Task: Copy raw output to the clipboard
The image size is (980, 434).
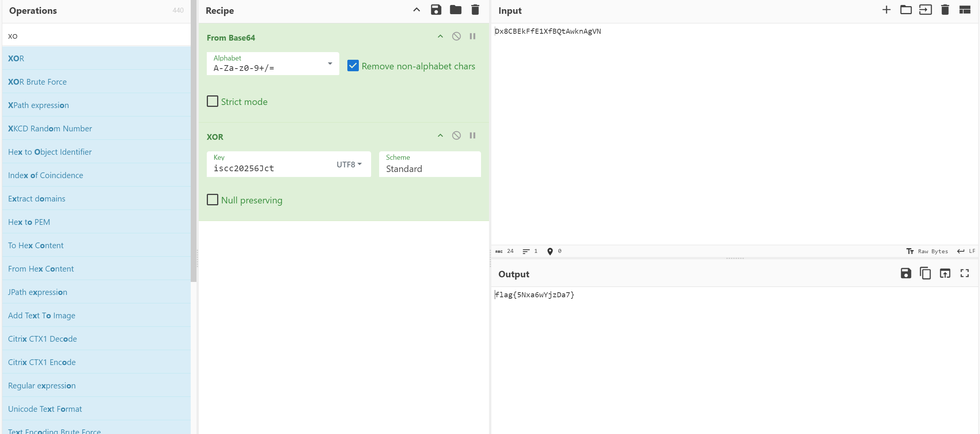Action: point(925,274)
